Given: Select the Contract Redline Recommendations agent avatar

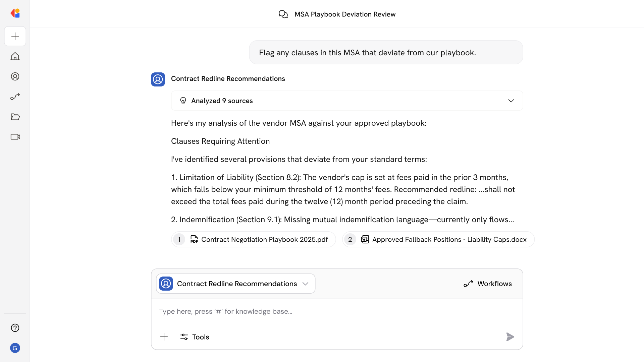Looking at the screenshot, I should pyautogui.click(x=158, y=79).
